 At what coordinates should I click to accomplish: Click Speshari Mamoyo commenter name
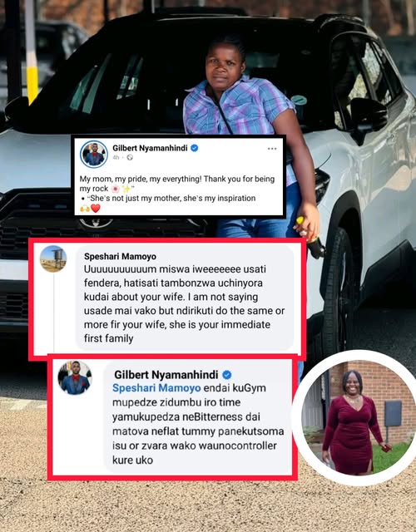120,256
